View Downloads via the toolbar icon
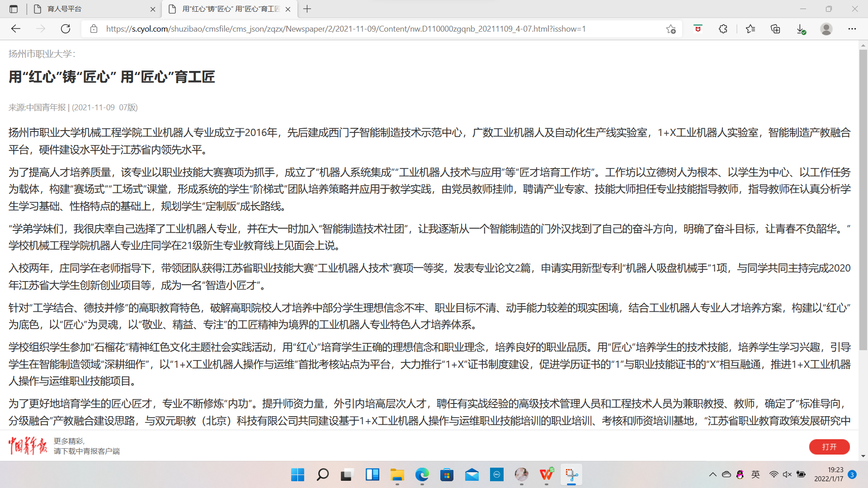This screenshot has width=868, height=488. (801, 29)
